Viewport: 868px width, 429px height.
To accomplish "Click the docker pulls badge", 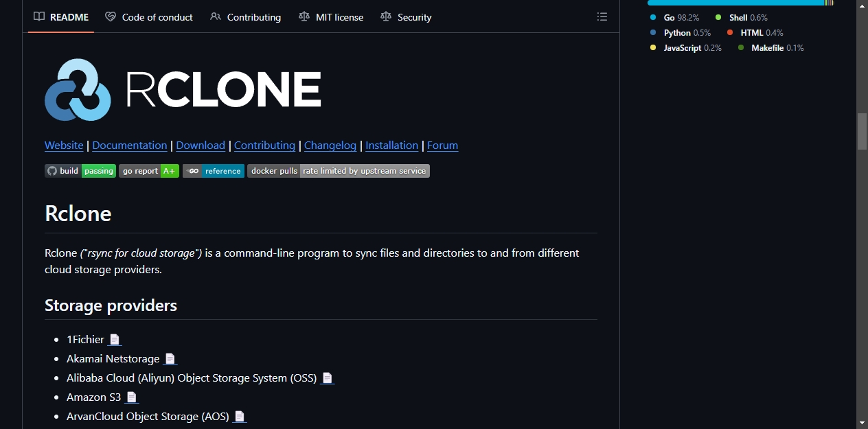I will (x=339, y=171).
